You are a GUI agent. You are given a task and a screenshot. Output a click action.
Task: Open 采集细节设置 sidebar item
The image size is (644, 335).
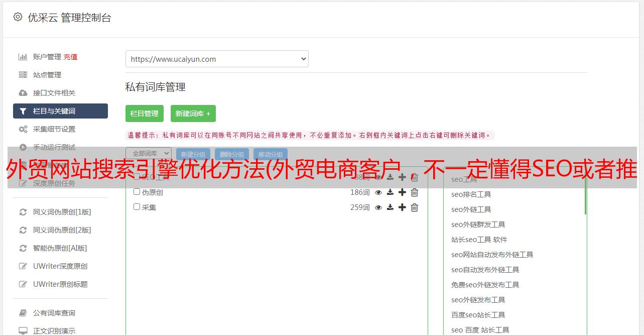coord(54,129)
